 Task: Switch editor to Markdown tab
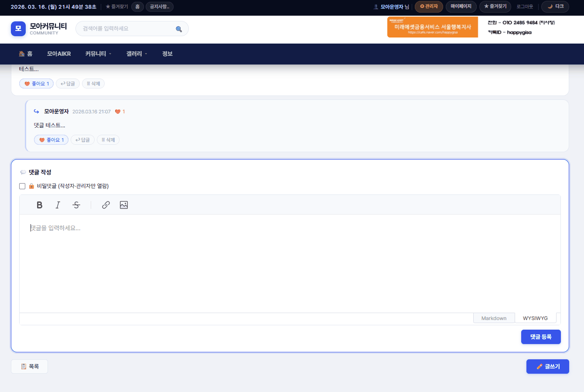click(494, 318)
